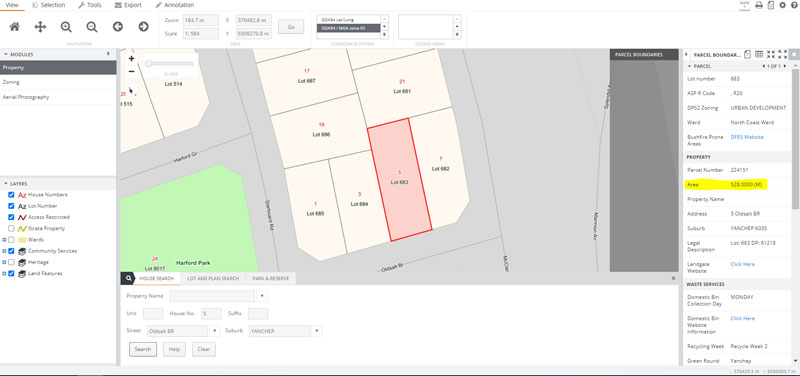Expand the Heritage layer group

(4, 262)
